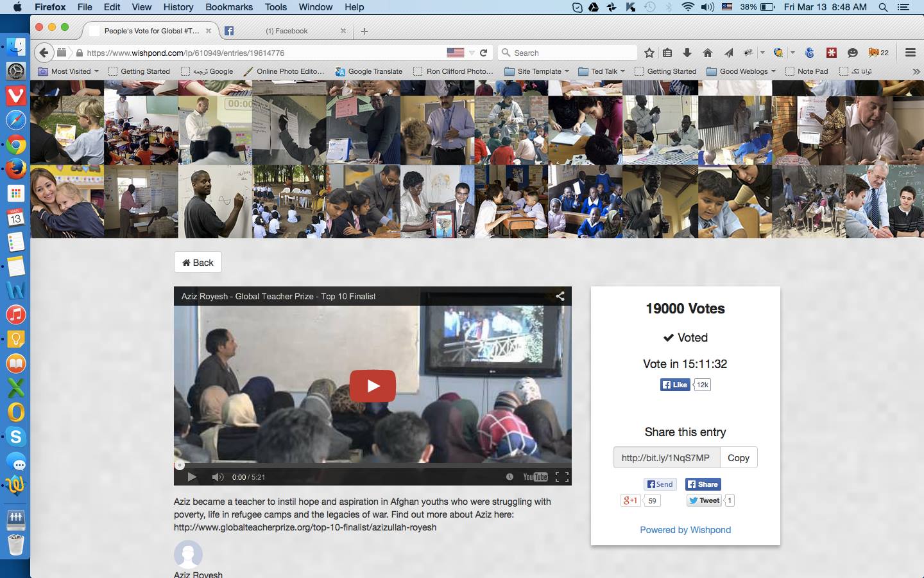This screenshot has height=578, width=924.
Task: Go to Firefox home page icon
Action: [708, 53]
